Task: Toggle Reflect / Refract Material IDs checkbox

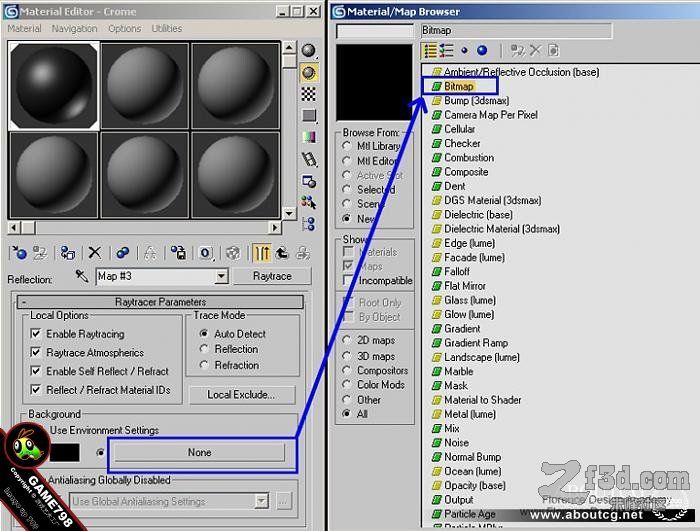Action: click(x=35, y=390)
